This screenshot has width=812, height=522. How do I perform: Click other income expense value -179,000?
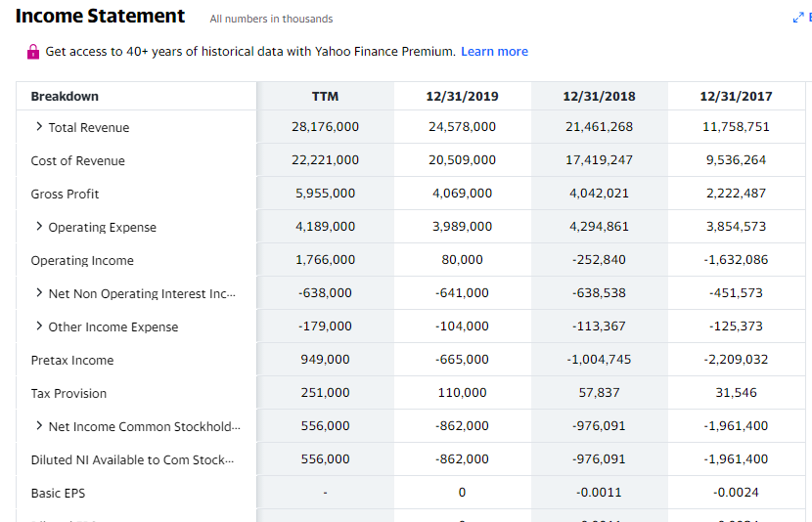click(x=325, y=326)
